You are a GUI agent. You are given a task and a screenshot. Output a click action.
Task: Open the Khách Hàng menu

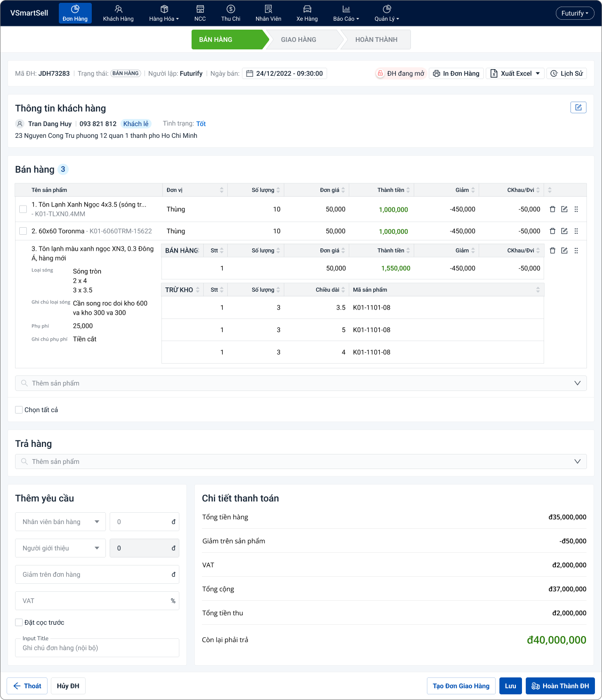point(118,13)
